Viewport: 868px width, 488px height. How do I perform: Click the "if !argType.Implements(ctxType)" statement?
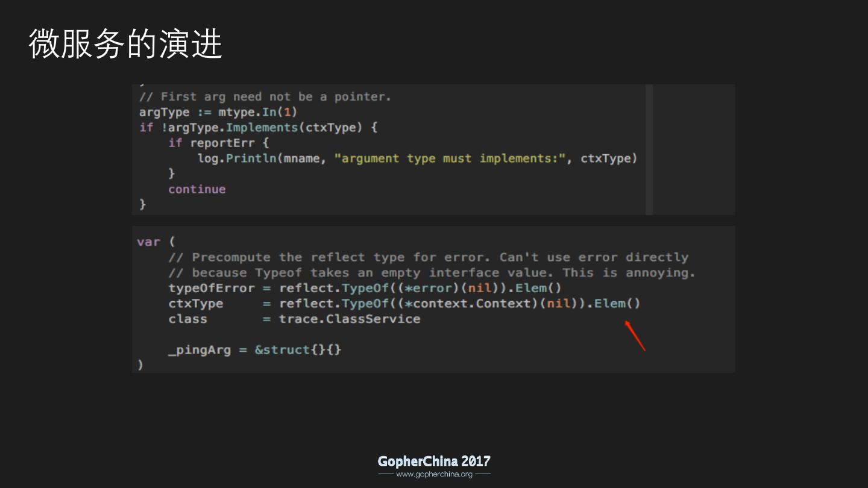pyautogui.click(x=258, y=128)
